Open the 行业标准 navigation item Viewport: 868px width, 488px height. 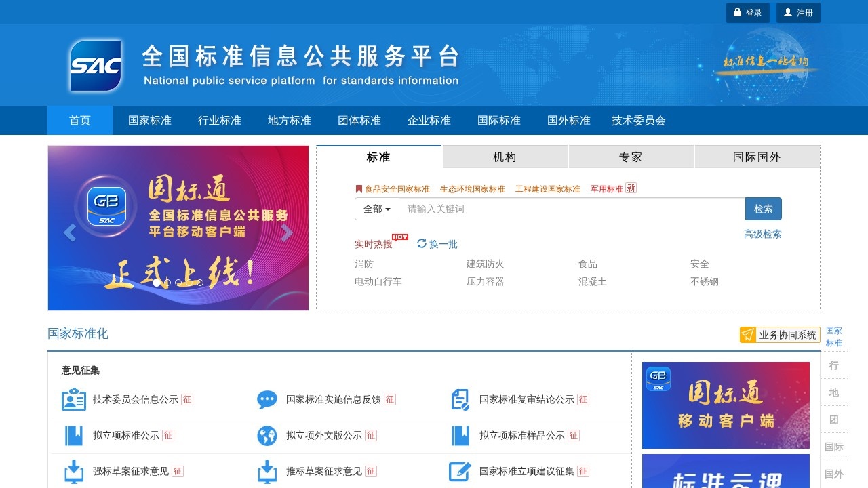coord(220,120)
